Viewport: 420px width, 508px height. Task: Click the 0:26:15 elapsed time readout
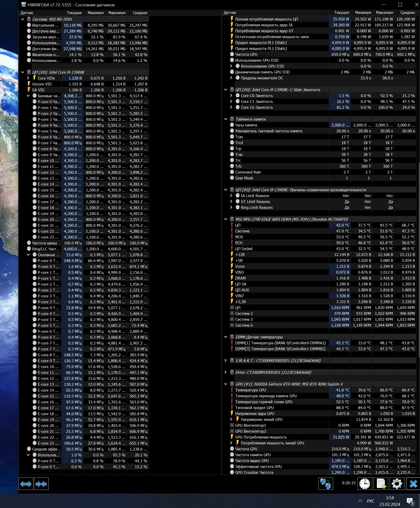(349, 483)
